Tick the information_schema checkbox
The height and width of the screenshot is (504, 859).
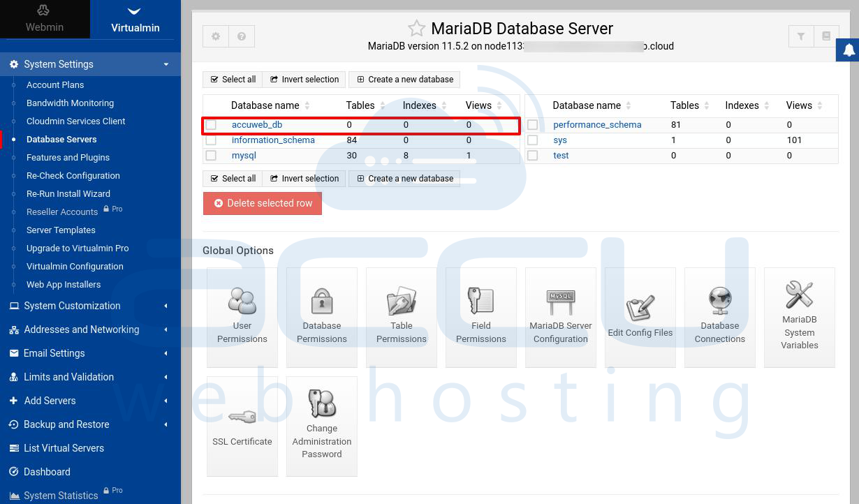point(211,140)
